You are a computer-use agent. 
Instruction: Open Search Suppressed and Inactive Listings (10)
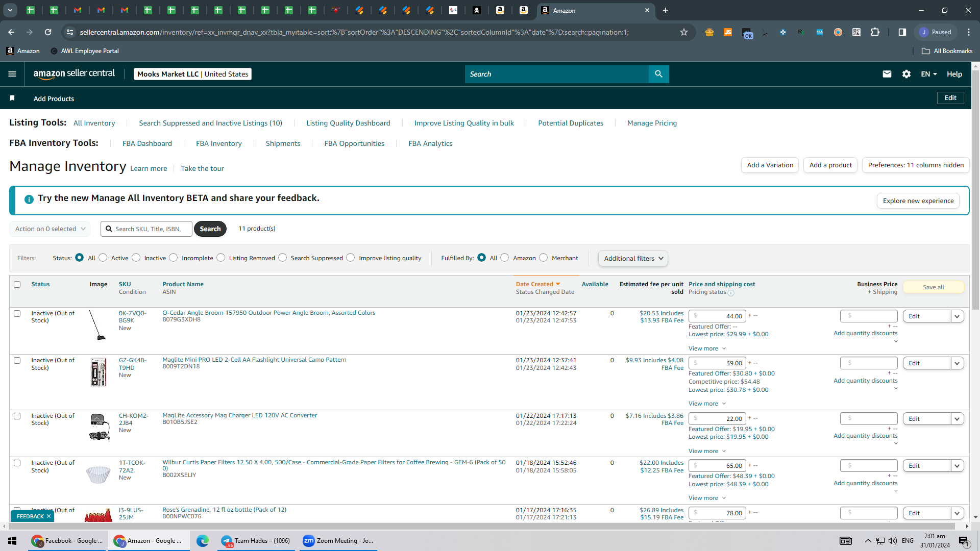210,123
